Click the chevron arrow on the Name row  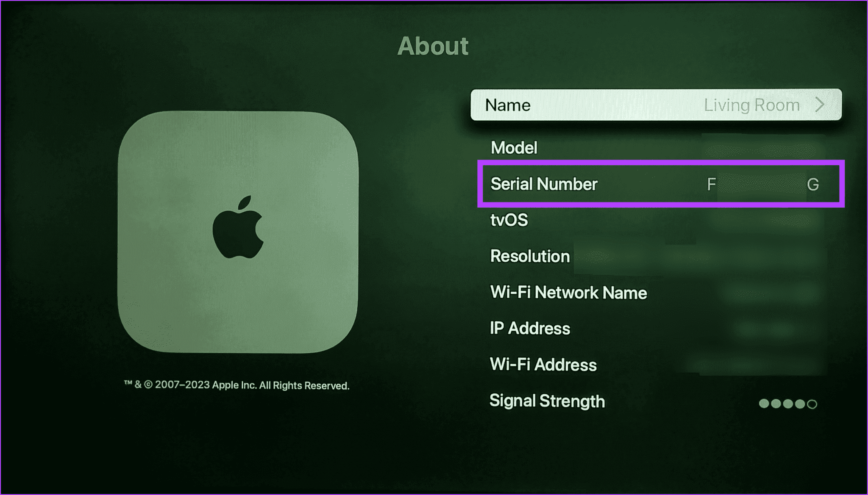click(820, 105)
